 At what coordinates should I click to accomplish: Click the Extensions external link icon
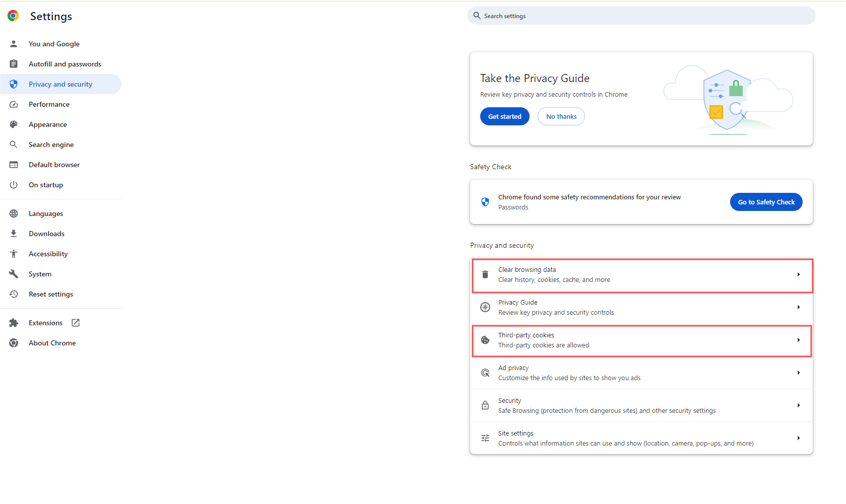[76, 323]
